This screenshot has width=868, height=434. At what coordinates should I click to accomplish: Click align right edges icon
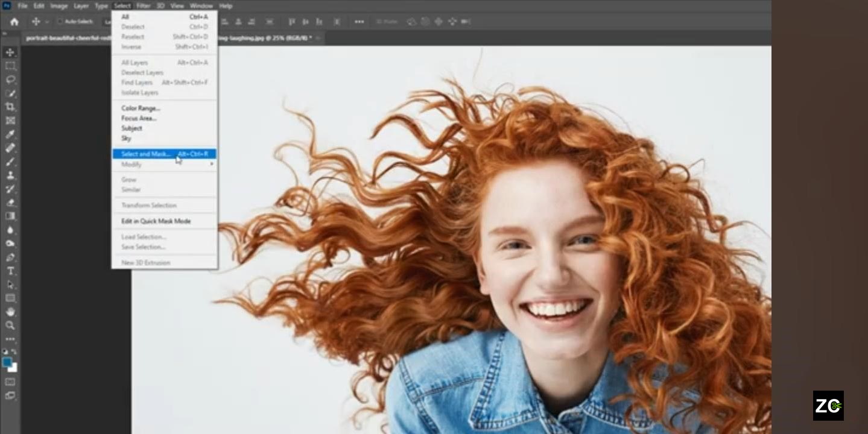[x=252, y=21]
